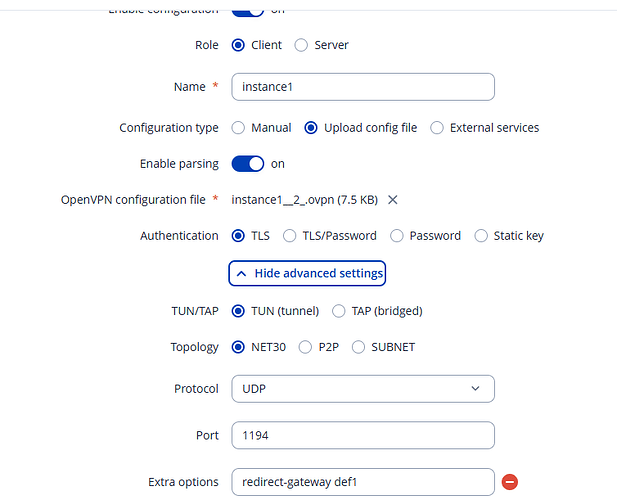Click the Name input field
This screenshot has width=617, height=500.
click(x=362, y=87)
